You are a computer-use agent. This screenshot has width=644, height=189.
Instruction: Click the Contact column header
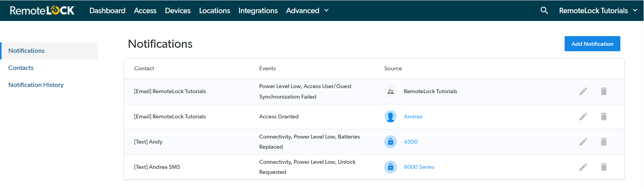pyautogui.click(x=144, y=68)
